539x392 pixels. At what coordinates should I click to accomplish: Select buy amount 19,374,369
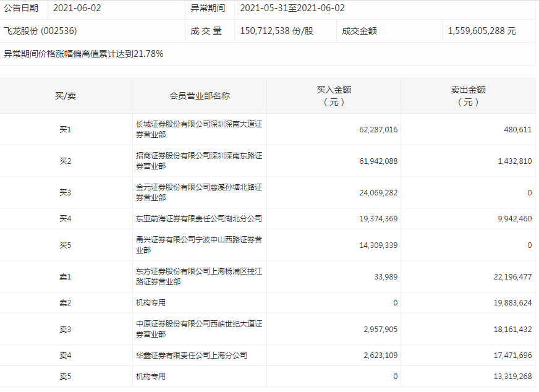point(378,219)
